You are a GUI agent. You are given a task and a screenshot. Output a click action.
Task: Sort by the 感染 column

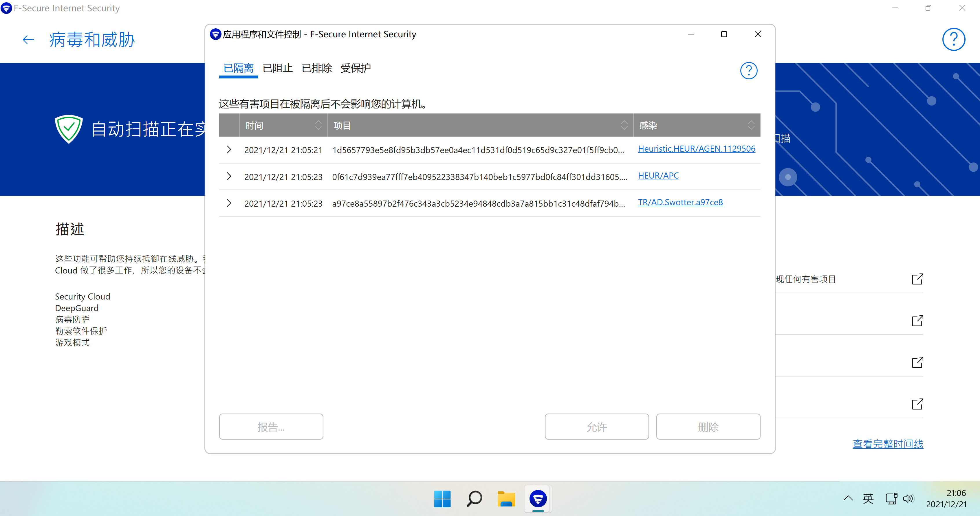pyautogui.click(x=697, y=125)
